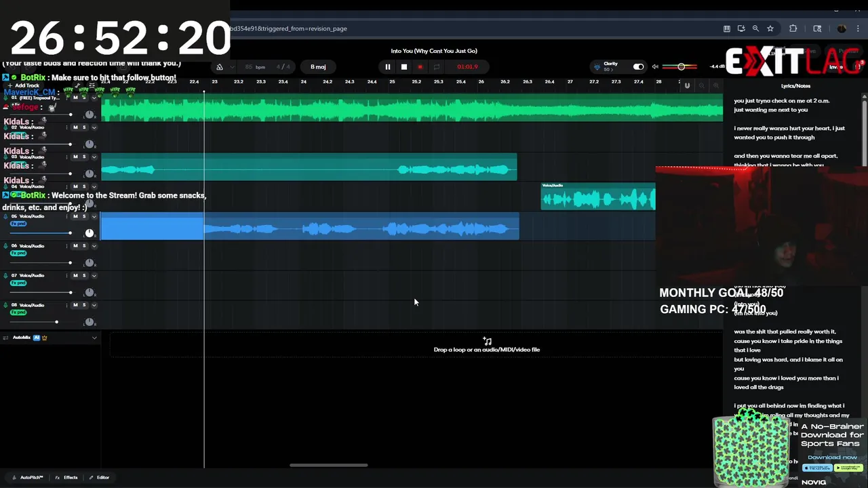Open Fx pnd badge on track 06
868x488 pixels.
18,253
